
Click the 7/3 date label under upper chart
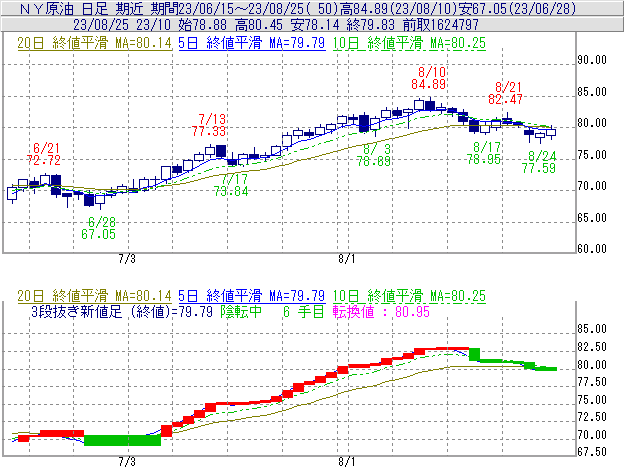(127, 259)
